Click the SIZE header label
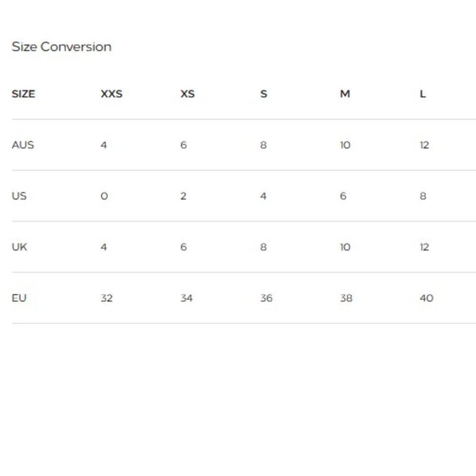476x476 pixels. [23, 94]
